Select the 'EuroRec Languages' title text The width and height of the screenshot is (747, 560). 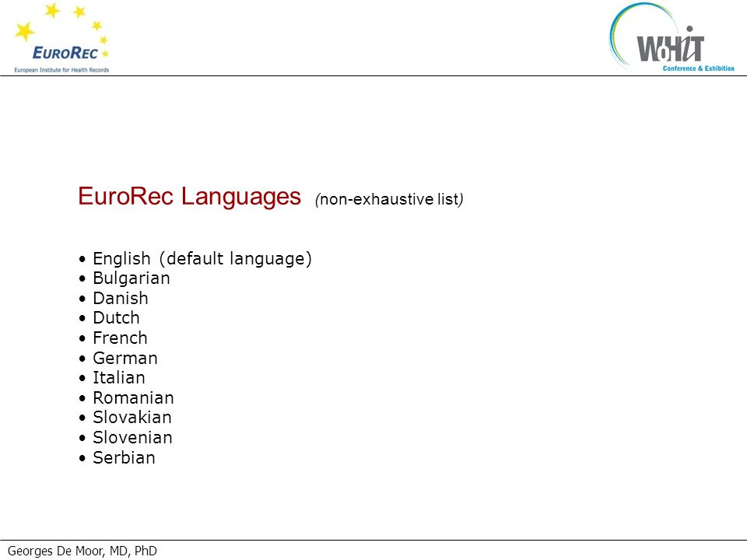[190, 196]
